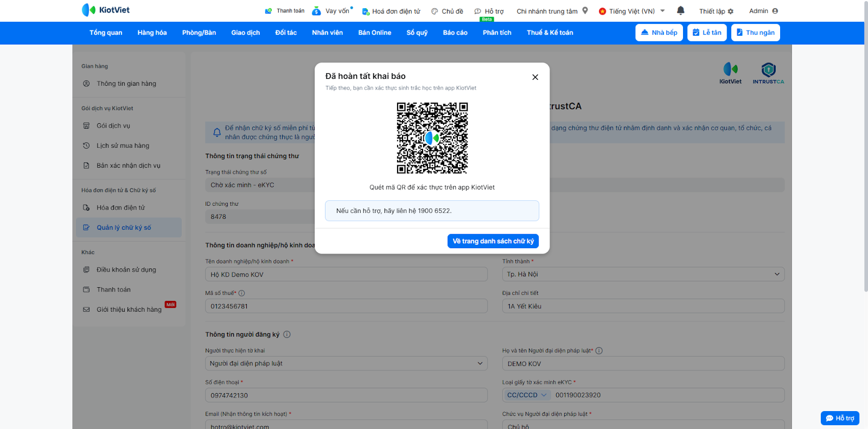Open the Thuế & Kế toán menu

(550, 33)
